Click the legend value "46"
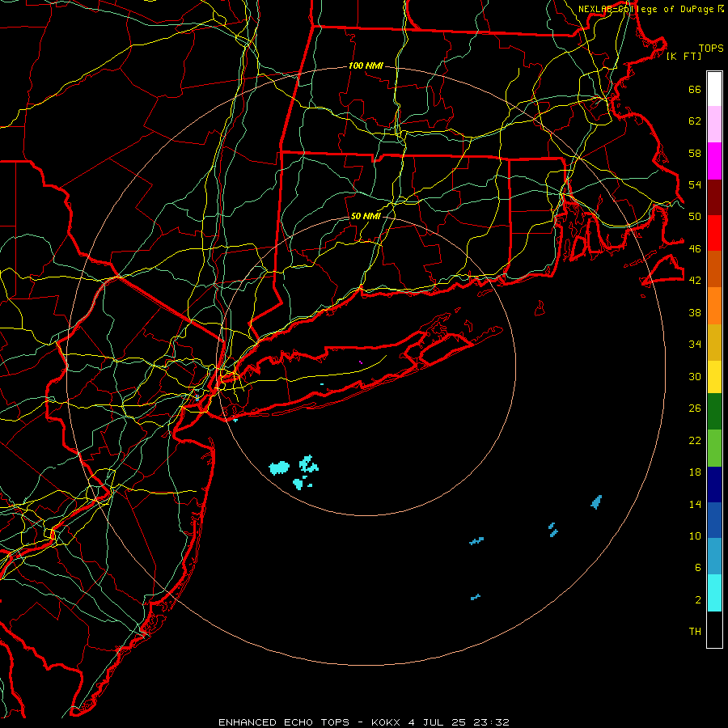728x728 pixels. point(695,248)
